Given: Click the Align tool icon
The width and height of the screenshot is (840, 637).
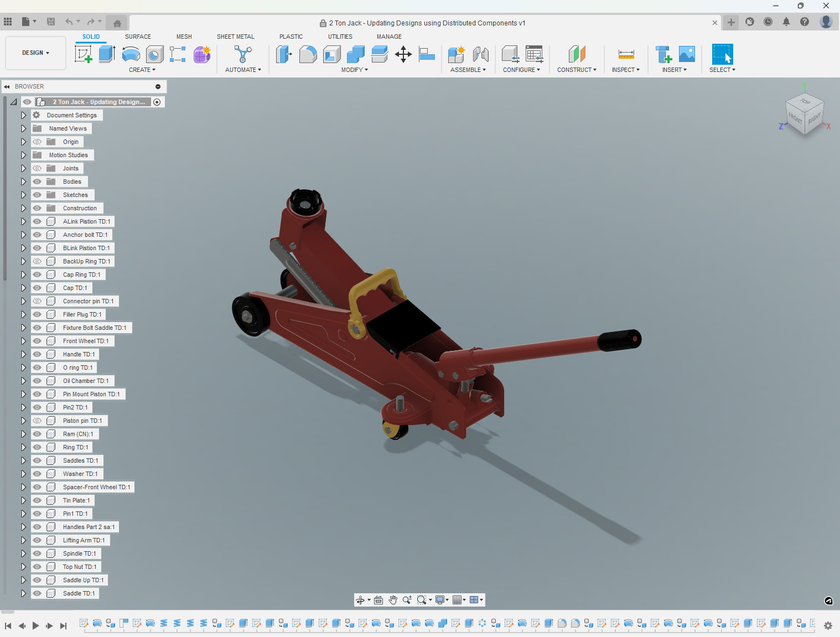Looking at the screenshot, I should pyautogui.click(x=427, y=54).
